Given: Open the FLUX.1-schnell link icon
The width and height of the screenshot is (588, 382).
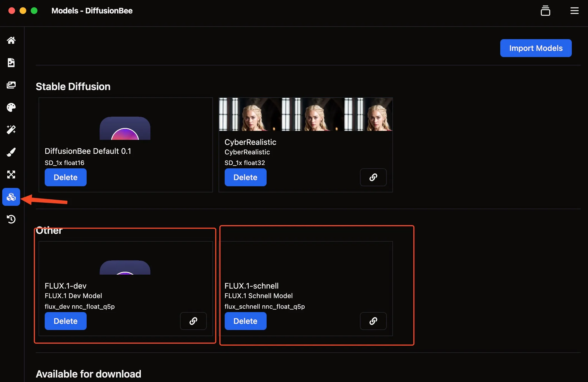Looking at the screenshot, I should pos(373,321).
